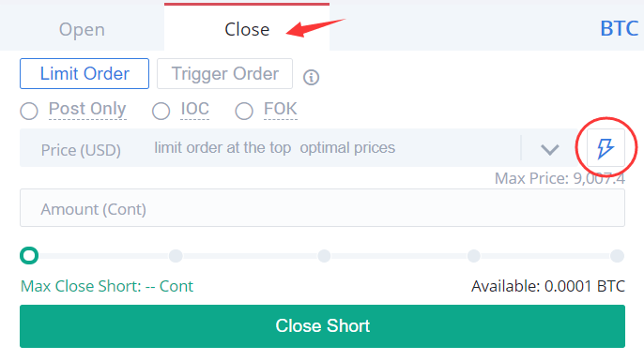
Task: Set slider to the 100% end marker
Action: coord(617,256)
